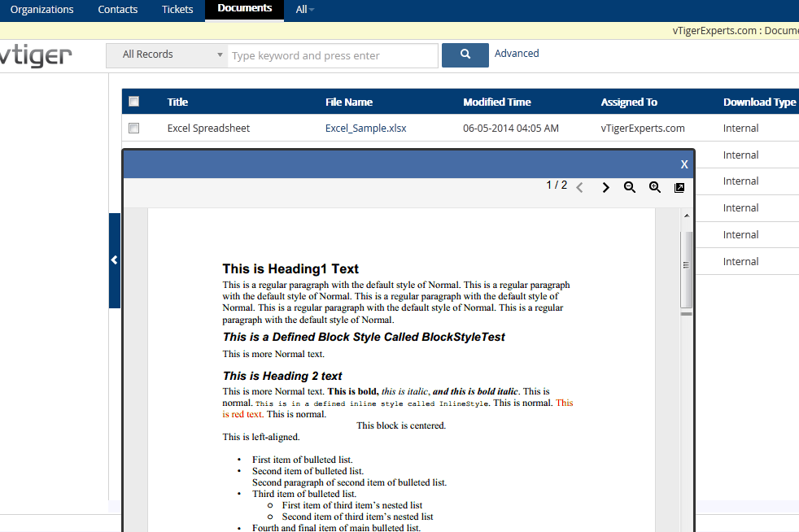This screenshot has height=532, width=799.
Task: Click the Excel Spreadsheet title cell
Action: [208, 128]
